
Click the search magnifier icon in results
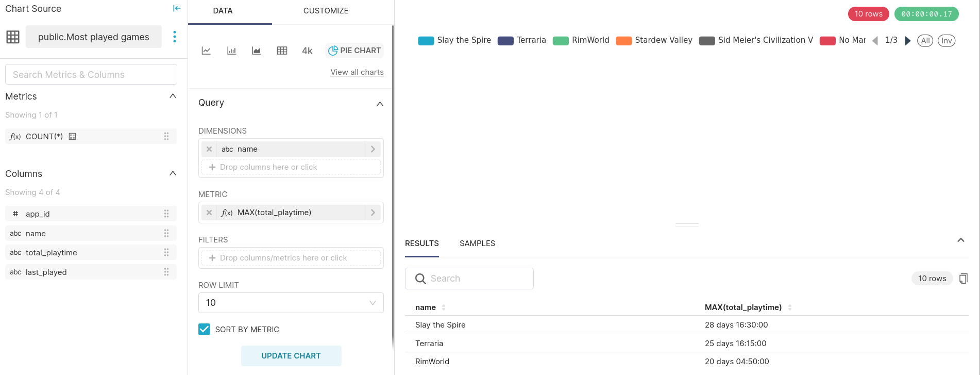pyautogui.click(x=420, y=279)
